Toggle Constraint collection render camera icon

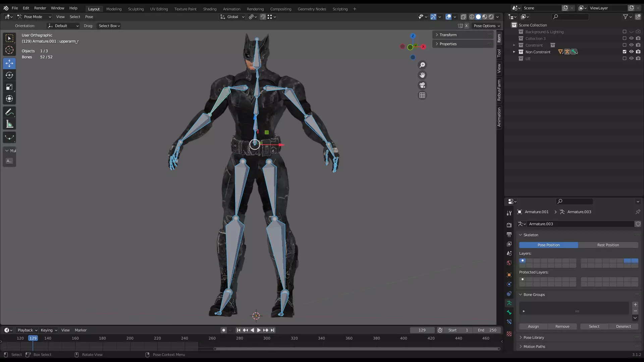638,45
